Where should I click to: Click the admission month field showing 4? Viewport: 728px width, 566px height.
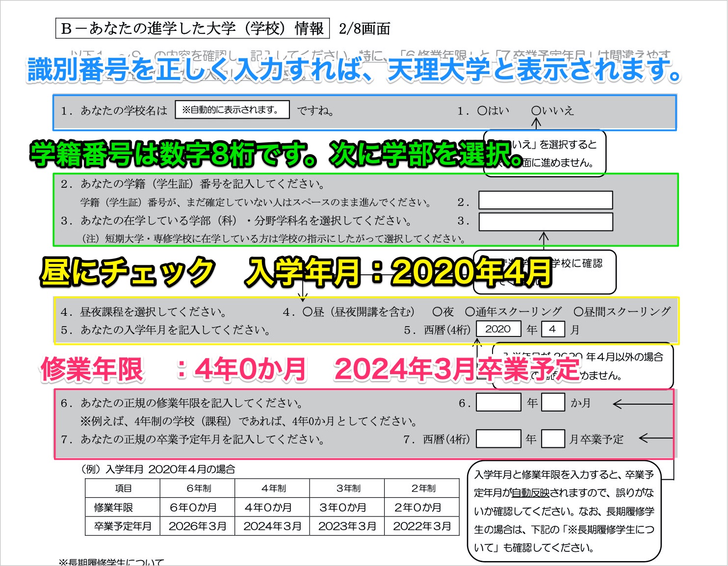click(553, 329)
